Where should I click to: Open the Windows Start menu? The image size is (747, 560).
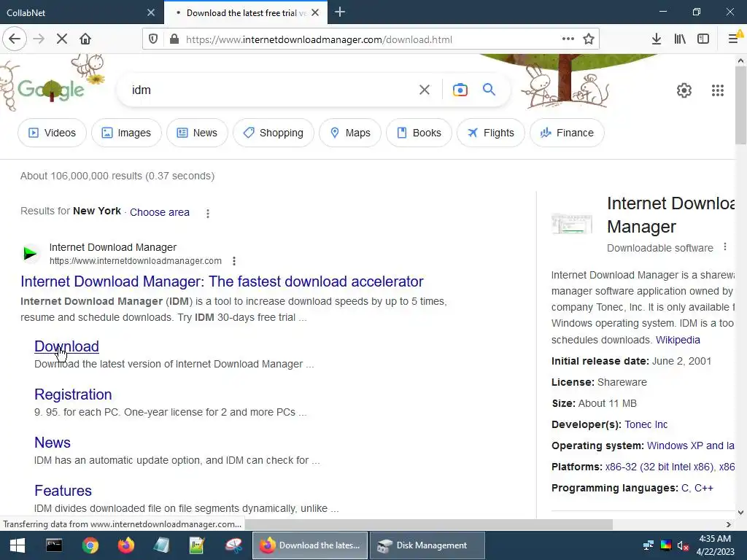point(18,545)
